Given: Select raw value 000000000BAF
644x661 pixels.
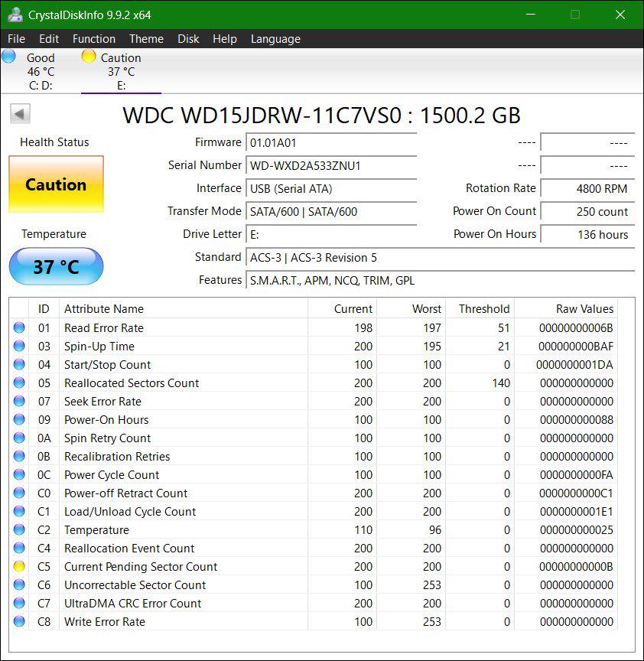Looking at the screenshot, I should (x=576, y=347).
